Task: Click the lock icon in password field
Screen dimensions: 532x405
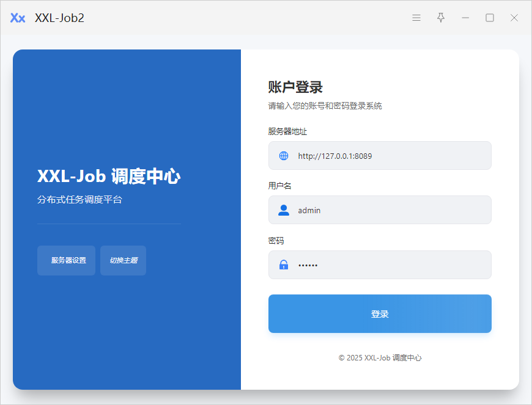Action: pyautogui.click(x=284, y=265)
